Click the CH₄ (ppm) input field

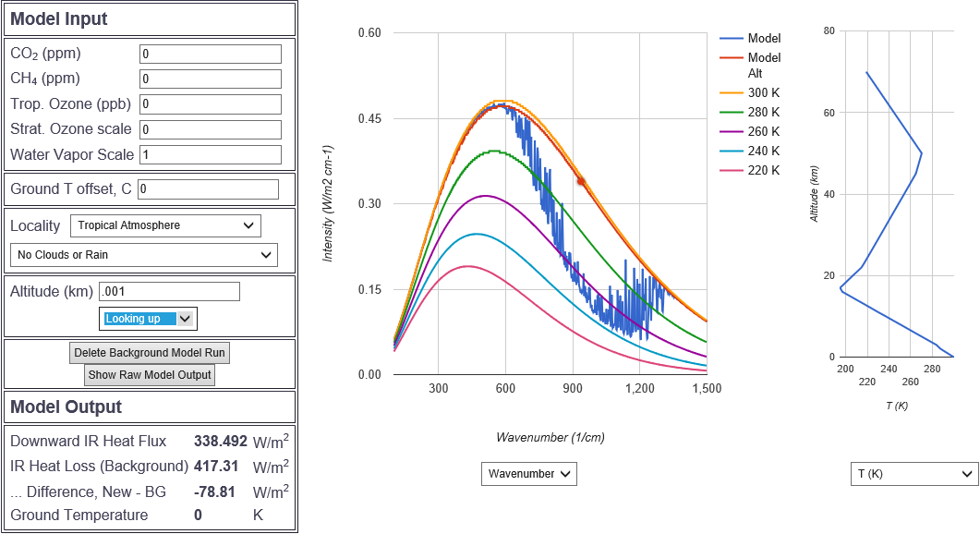coord(210,79)
